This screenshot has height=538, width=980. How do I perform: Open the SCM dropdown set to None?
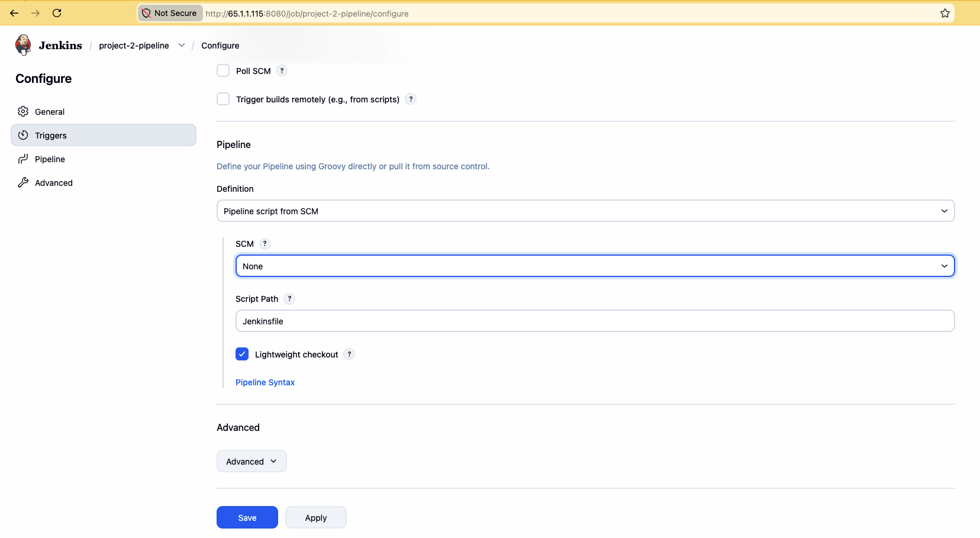(x=595, y=266)
